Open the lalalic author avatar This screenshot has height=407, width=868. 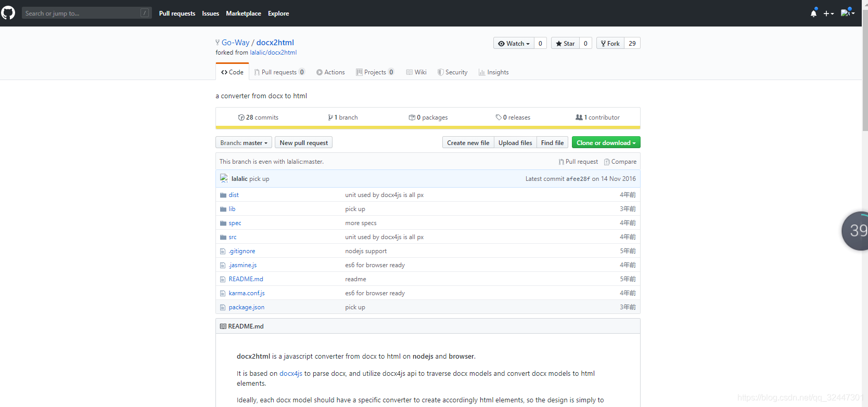coord(224,178)
